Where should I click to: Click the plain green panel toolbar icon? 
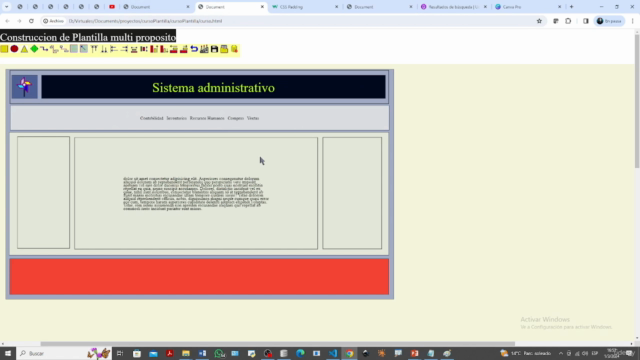pos(74,49)
